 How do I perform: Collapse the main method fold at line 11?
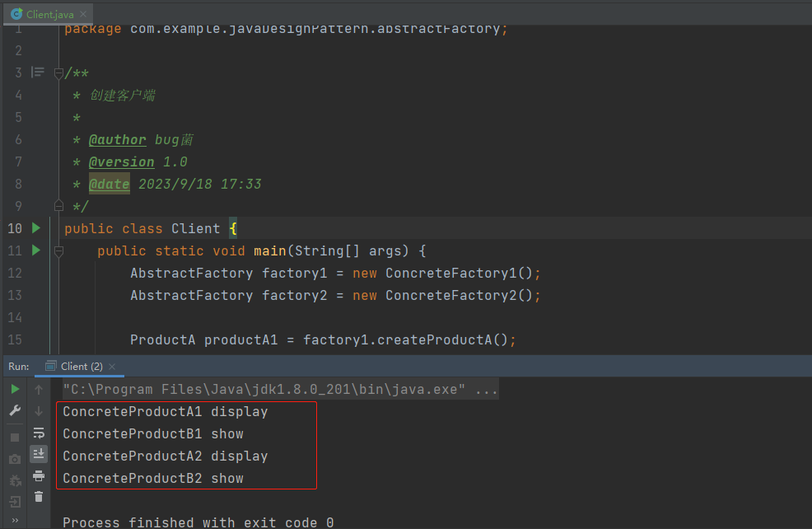pyautogui.click(x=58, y=251)
